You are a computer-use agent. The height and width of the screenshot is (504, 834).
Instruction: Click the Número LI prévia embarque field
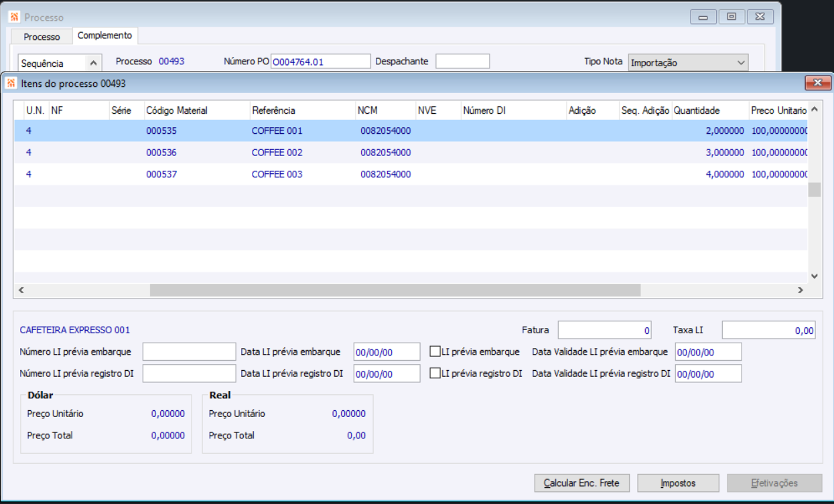189,351
